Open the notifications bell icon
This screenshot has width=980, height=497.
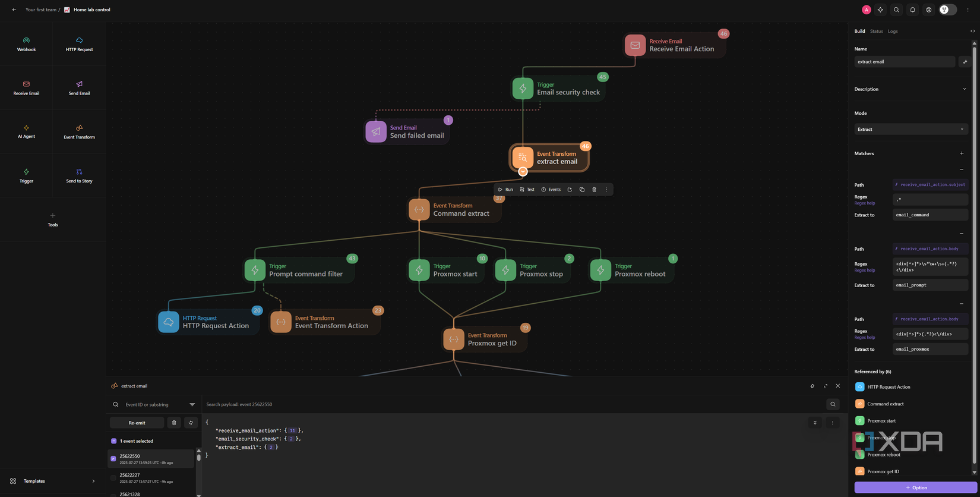[x=912, y=10]
